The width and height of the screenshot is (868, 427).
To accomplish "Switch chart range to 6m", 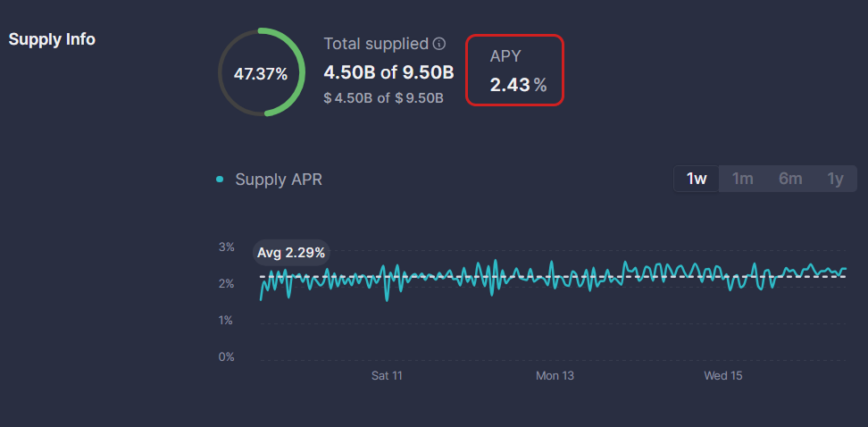I will (x=790, y=179).
